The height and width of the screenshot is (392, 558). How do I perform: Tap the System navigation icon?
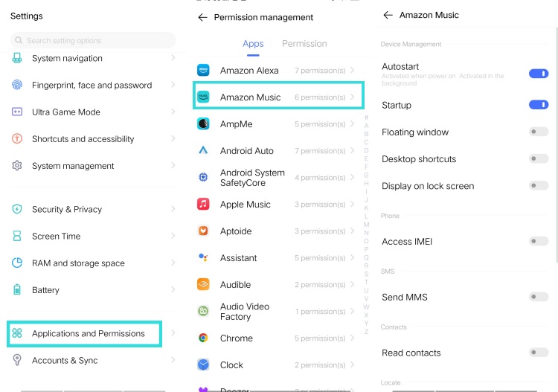click(x=17, y=57)
